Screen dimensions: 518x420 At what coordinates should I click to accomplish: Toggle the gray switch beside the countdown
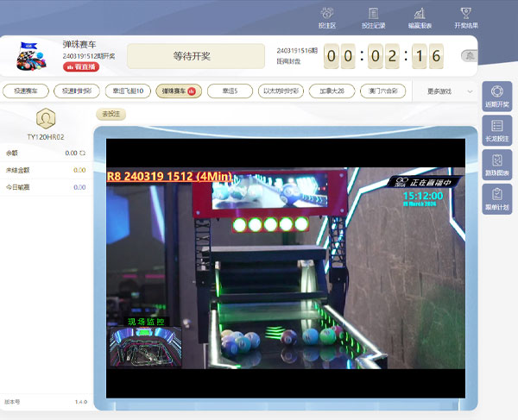click(x=469, y=56)
